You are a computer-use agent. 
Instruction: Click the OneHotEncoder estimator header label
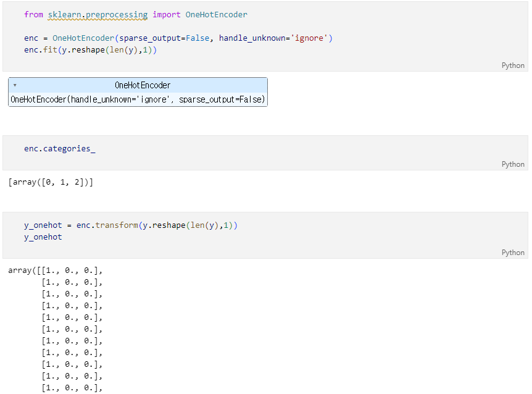pos(143,85)
